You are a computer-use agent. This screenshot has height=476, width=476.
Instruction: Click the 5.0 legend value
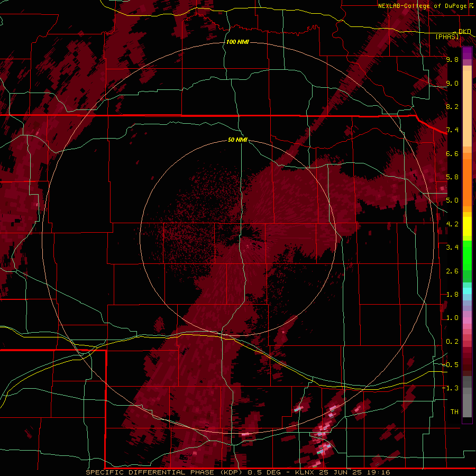(x=452, y=200)
